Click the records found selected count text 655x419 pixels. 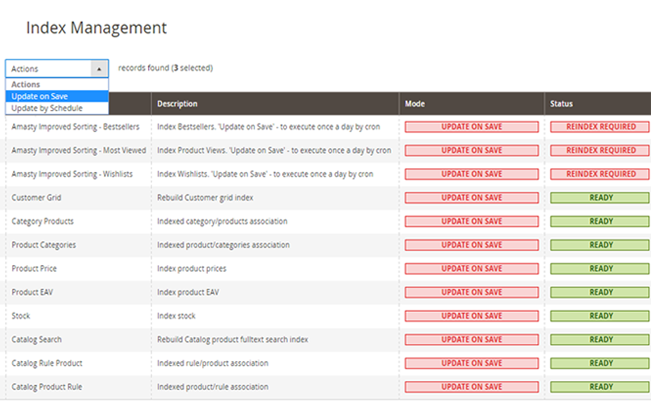(165, 68)
